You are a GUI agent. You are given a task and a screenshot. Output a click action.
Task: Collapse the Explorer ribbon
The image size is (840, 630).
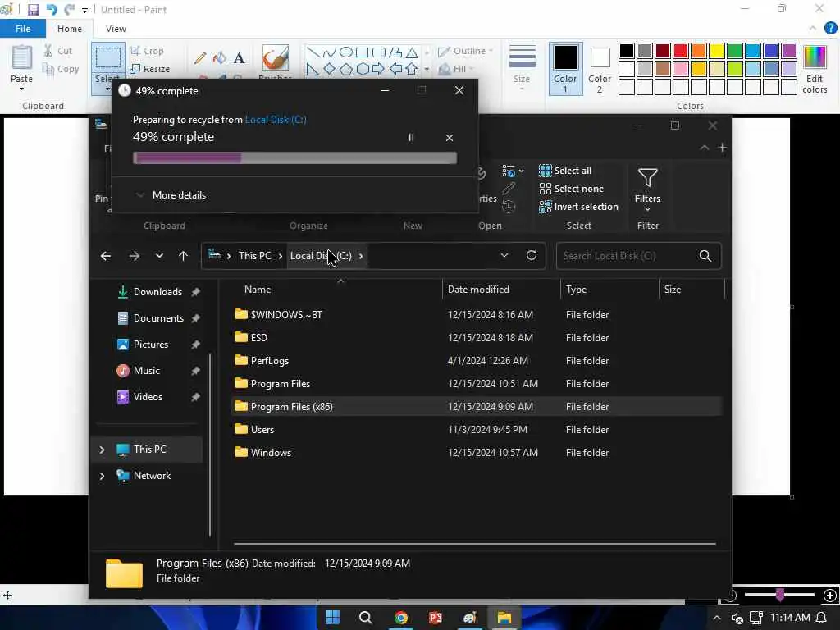click(x=704, y=148)
